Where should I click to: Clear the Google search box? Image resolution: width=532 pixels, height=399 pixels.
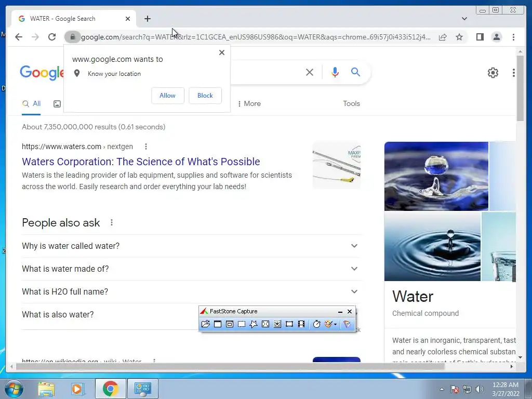pos(309,72)
